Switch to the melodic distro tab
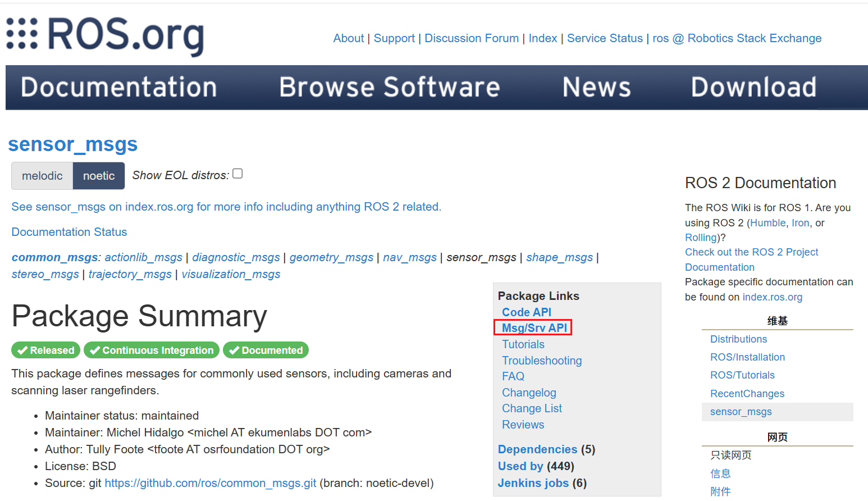The height and width of the screenshot is (501, 868). click(x=42, y=176)
